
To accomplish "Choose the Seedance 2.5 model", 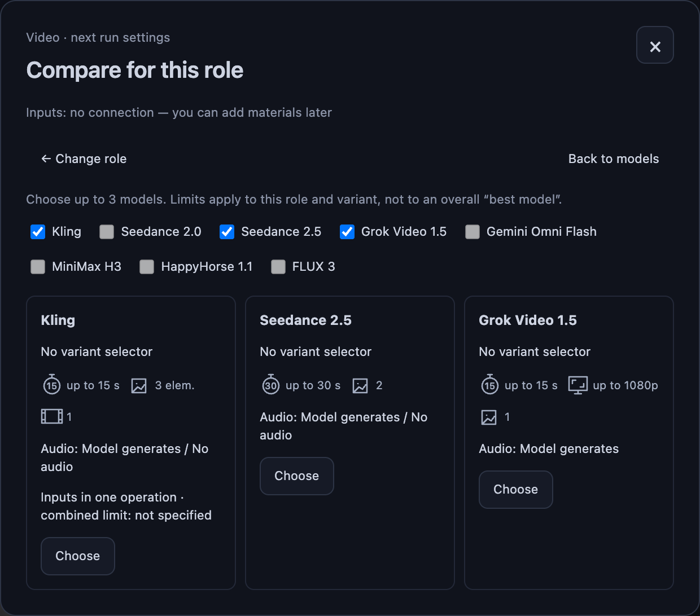I will (297, 476).
